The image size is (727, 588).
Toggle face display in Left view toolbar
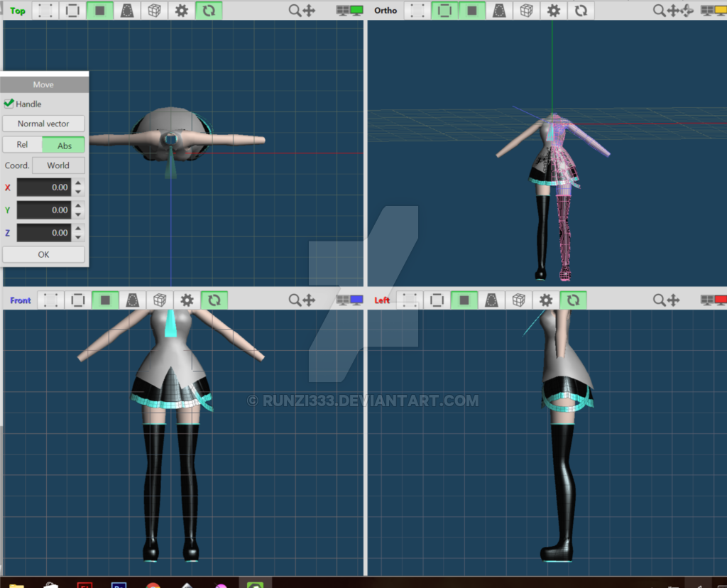coord(464,300)
